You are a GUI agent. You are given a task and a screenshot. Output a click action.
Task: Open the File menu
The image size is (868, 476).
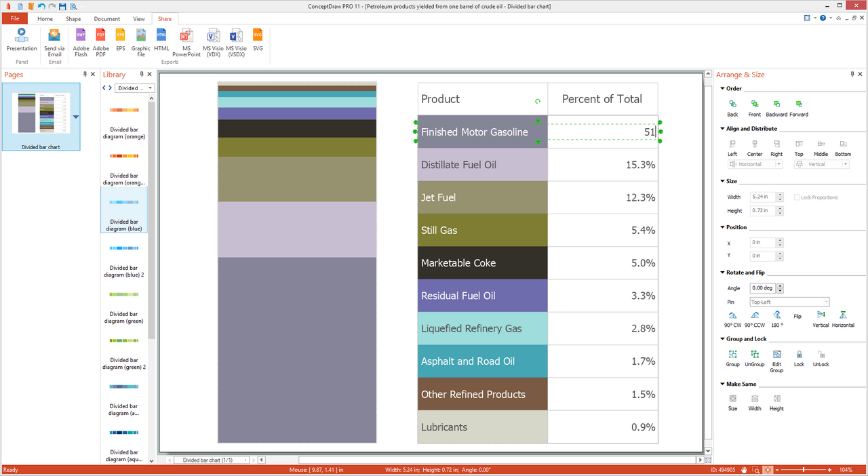(x=14, y=19)
